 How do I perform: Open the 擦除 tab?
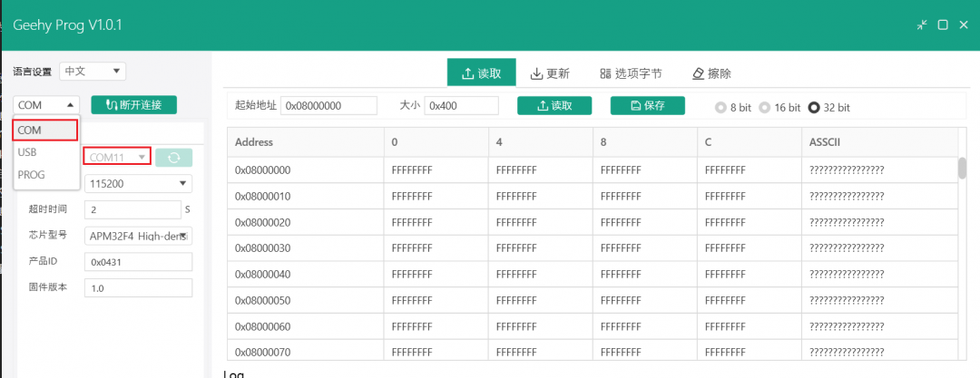tap(712, 73)
